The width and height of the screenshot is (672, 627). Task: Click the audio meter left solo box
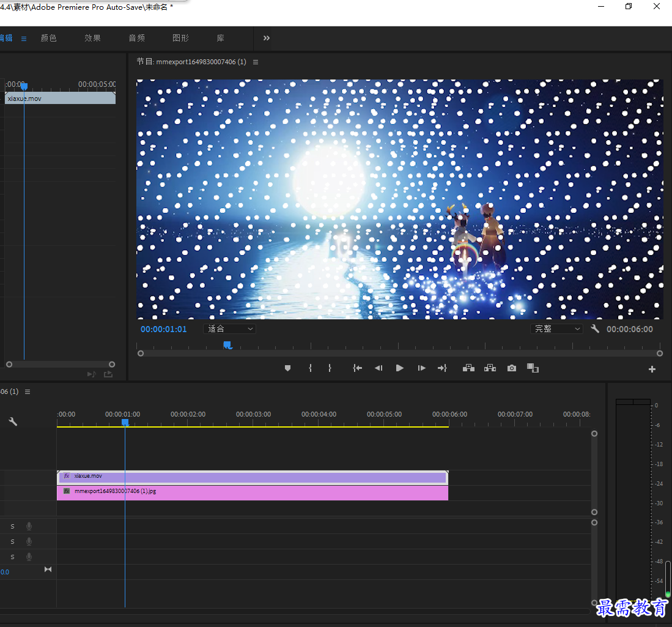[x=624, y=402]
